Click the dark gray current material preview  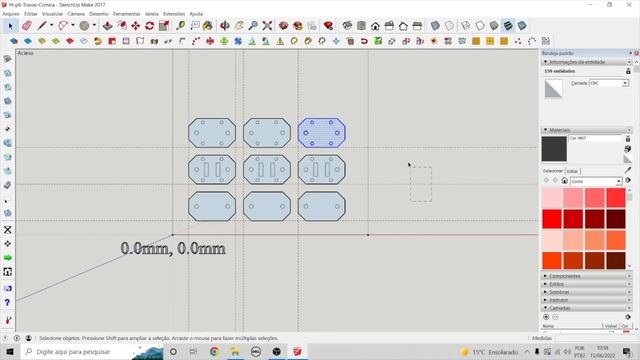pyautogui.click(x=554, y=149)
